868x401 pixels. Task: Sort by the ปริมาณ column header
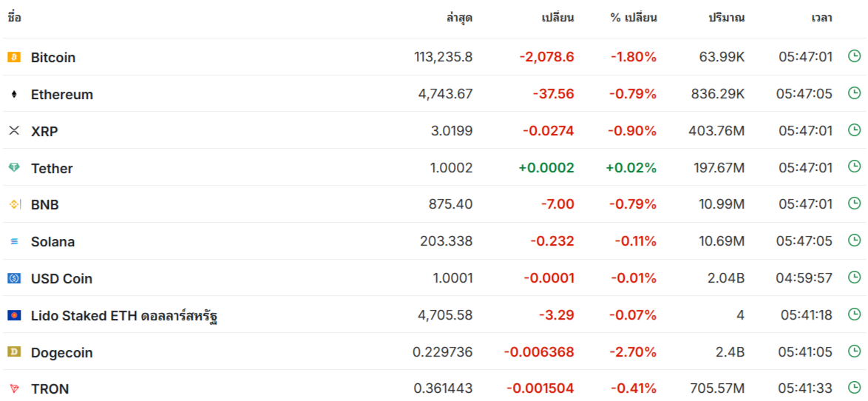tap(727, 18)
